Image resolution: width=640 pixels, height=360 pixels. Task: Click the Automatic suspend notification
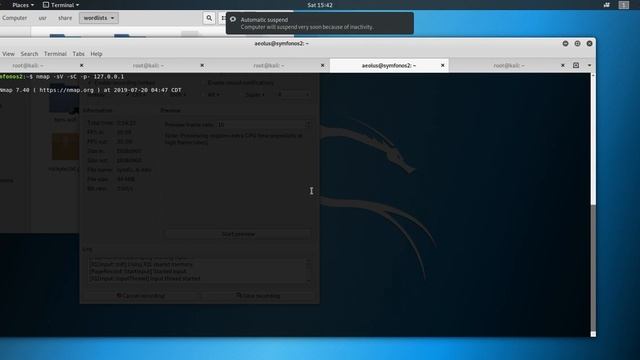coord(320,23)
